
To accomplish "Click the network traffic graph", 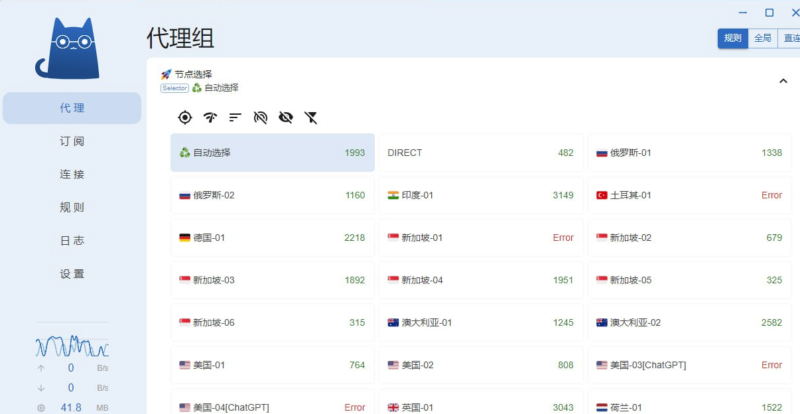I will [x=72, y=345].
